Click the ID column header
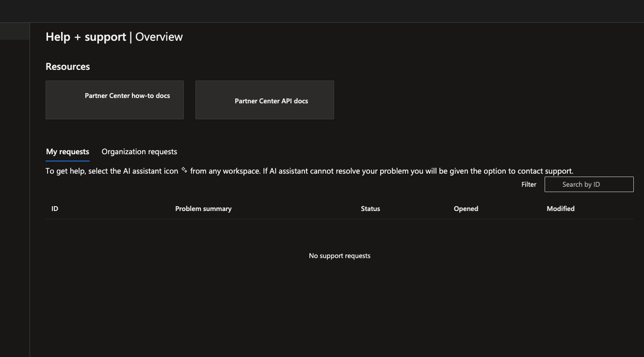This screenshot has width=644, height=357. [55, 209]
